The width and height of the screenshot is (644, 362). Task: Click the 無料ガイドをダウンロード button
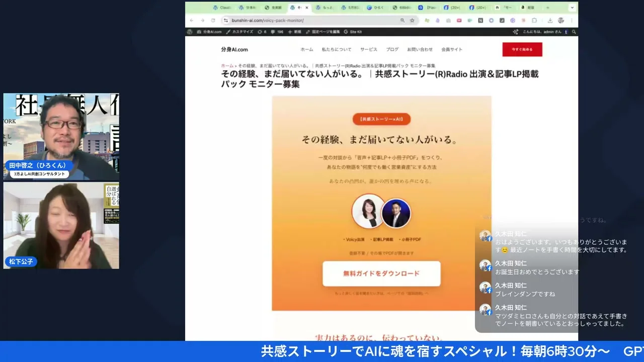(x=381, y=273)
